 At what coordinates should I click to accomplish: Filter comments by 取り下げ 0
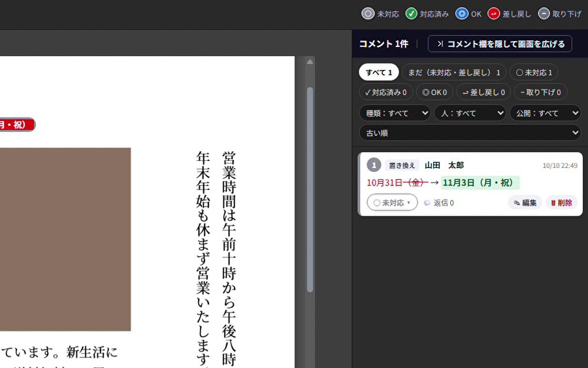[541, 92]
